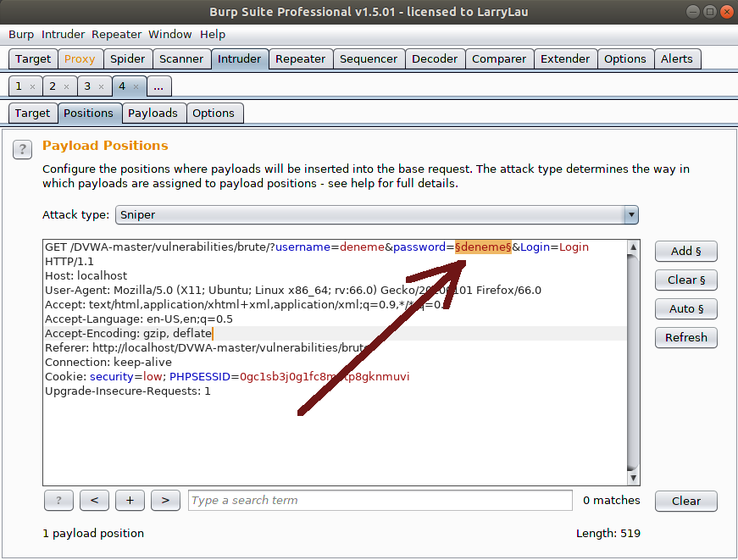
Task: Click the Accept-Language header line
Action: point(139,319)
